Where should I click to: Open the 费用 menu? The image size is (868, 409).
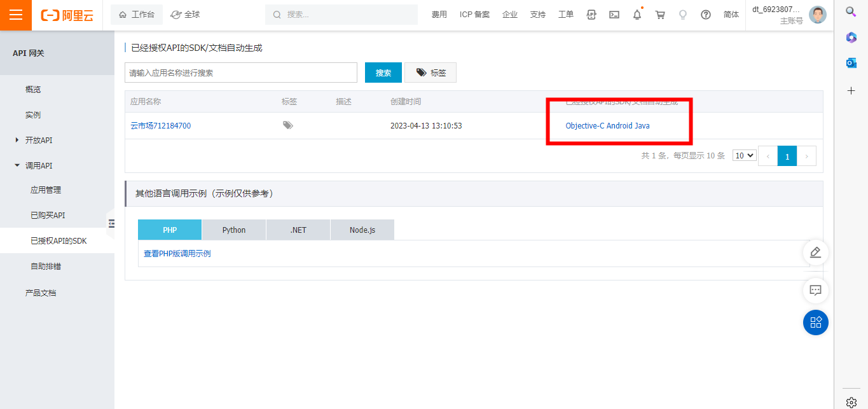coord(439,15)
